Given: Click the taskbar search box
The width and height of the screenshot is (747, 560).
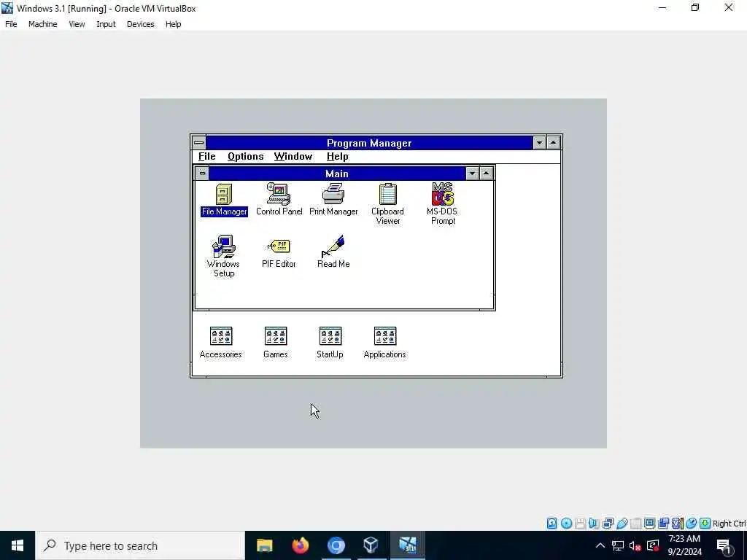Looking at the screenshot, I should tap(140, 545).
